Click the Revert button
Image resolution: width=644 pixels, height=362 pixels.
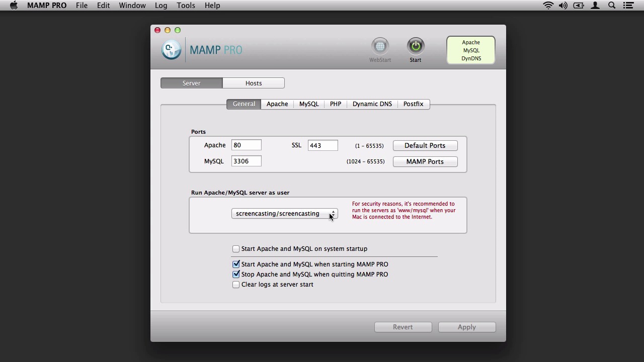403,327
